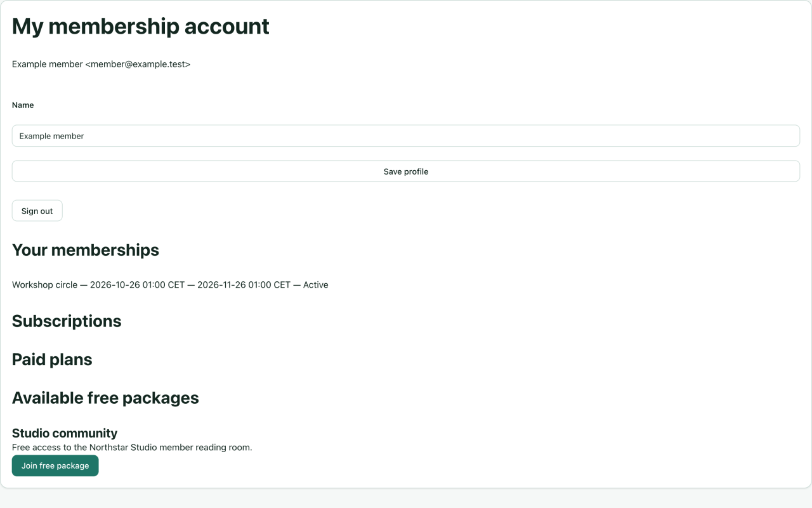This screenshot has height=508, width=812.
Task: Click the 'Paid plans' heading
Action: (52, 359)
